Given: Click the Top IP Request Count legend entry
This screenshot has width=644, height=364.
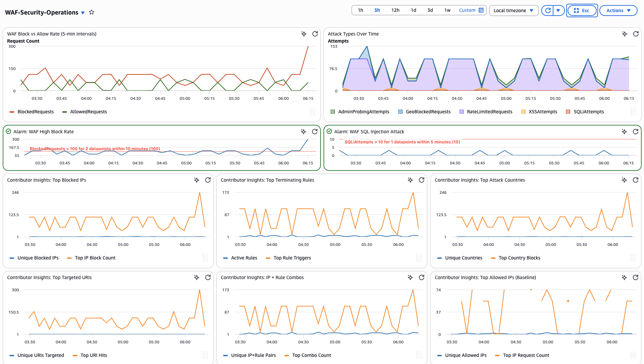Looking at the screenshot, I should (522, 355).
